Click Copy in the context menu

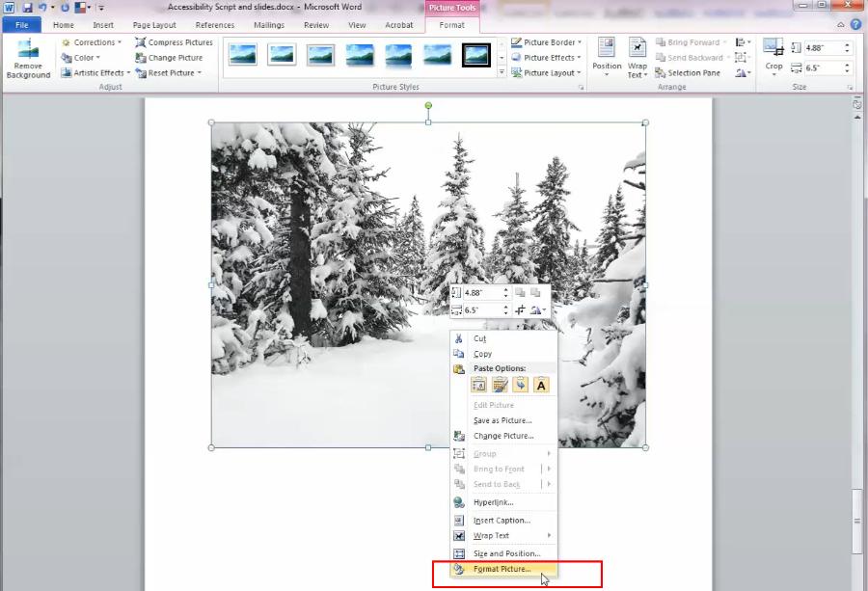coord(481,354)
